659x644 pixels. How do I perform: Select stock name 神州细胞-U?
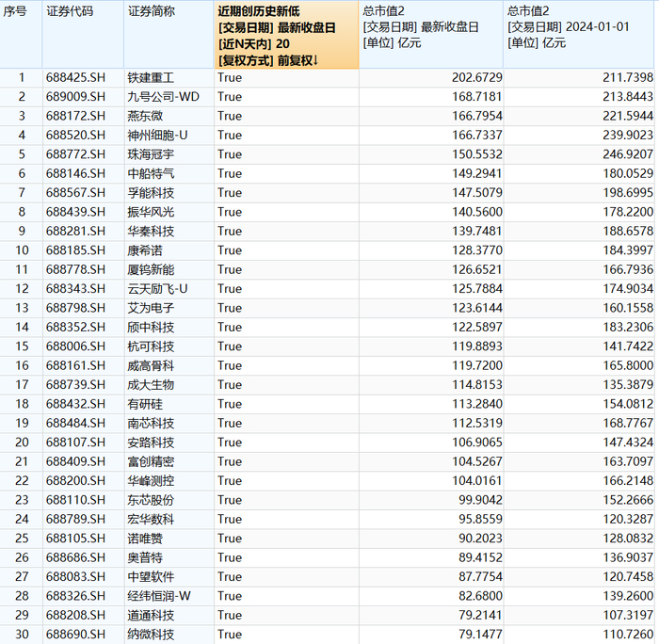157,136
